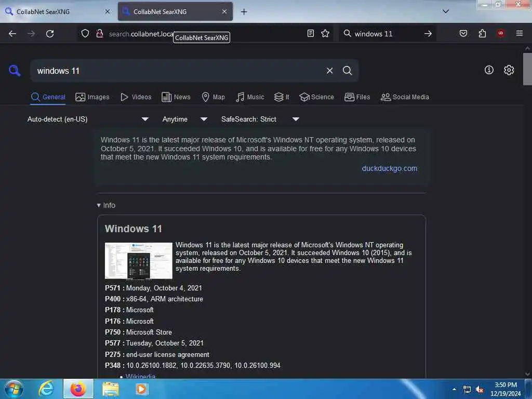Switch to the first CollabNet SearXNG tab
Image resolution: width=532 pixels, height=399 pixels.
click(58, 11)
